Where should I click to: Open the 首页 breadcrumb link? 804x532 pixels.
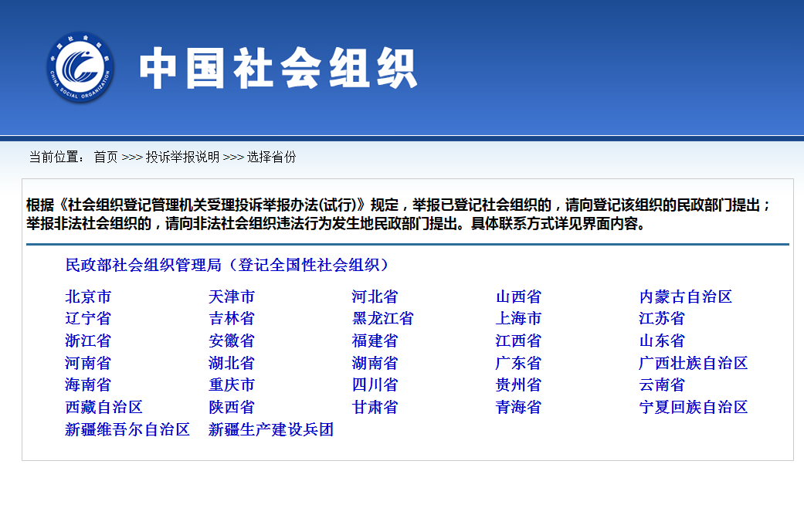[106, 157]
